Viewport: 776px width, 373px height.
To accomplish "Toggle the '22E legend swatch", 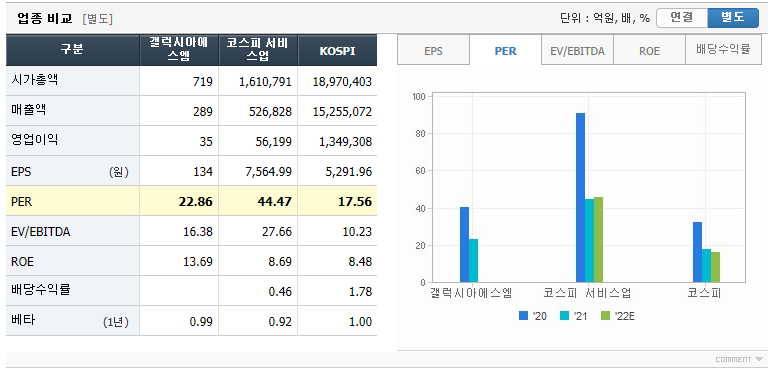I will coord(605,316).
